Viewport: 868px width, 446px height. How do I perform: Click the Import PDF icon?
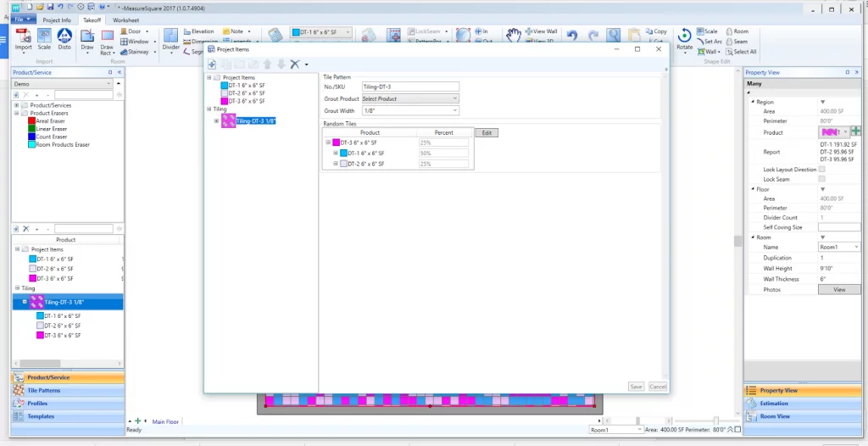pyautogui.click(x=23, y=38)
